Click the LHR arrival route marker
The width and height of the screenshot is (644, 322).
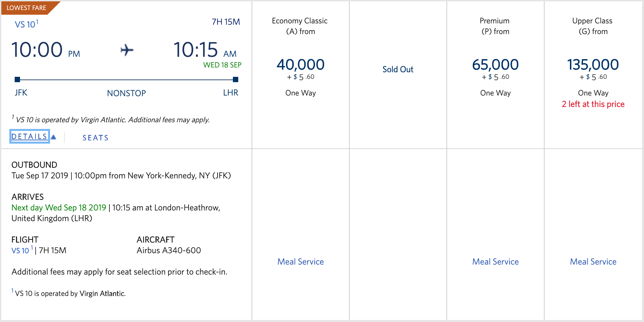coord(236,79)
